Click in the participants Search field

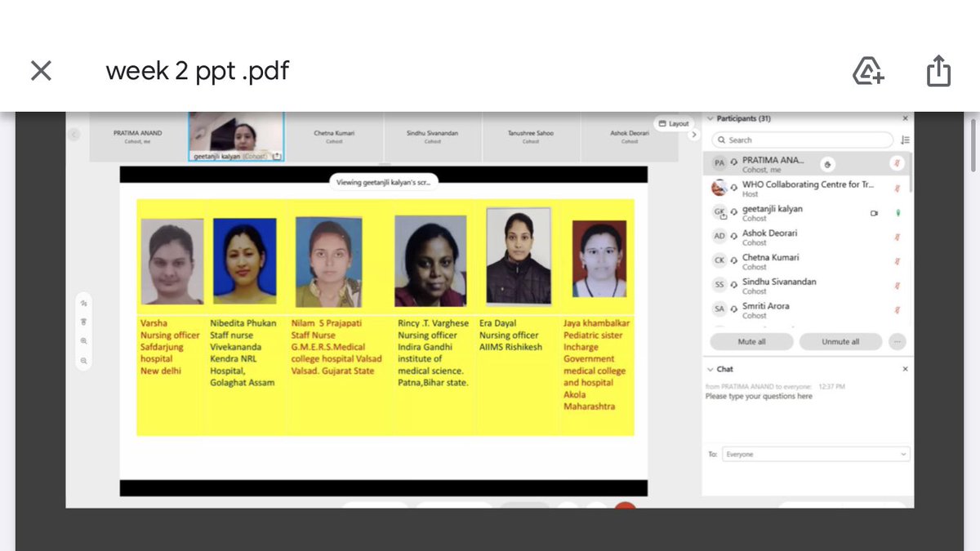pos(803,140)
